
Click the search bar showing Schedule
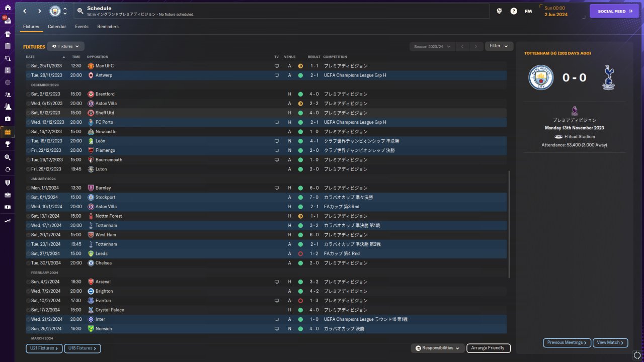pos(282,11)
